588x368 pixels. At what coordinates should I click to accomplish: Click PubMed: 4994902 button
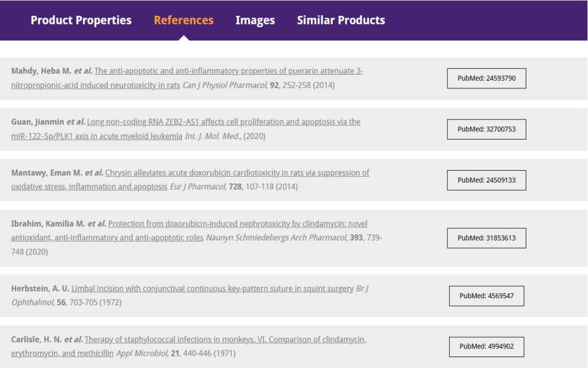pyautogui.click(x=486, y=347)
